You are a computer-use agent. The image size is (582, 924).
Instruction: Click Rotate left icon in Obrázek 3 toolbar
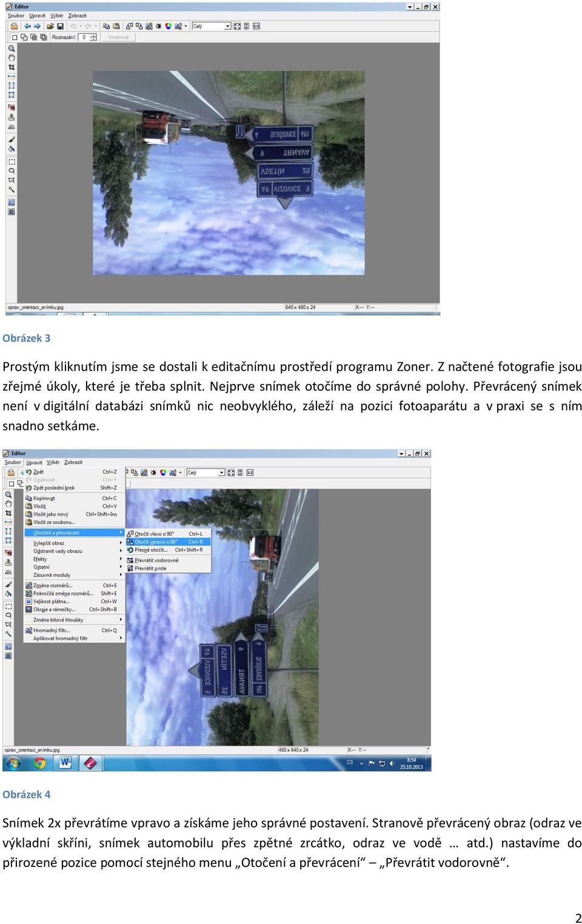[129, 26]
